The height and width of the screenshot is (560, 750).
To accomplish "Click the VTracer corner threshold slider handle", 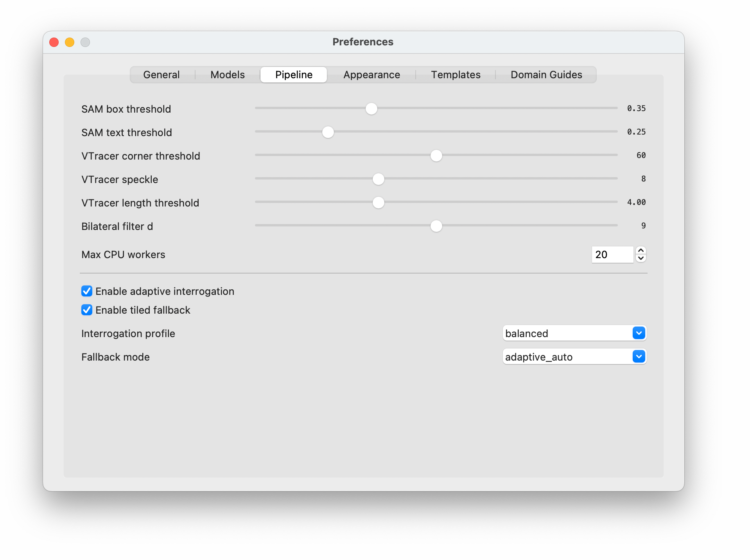I will [436, 155].
